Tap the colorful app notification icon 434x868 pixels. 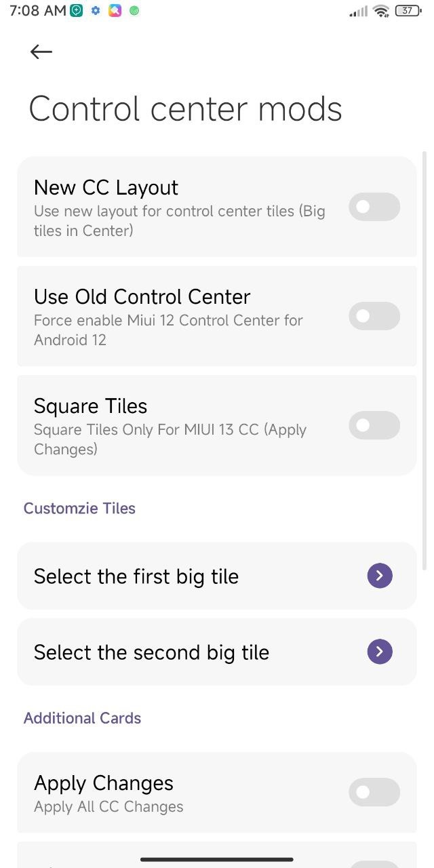click(115, 11)
